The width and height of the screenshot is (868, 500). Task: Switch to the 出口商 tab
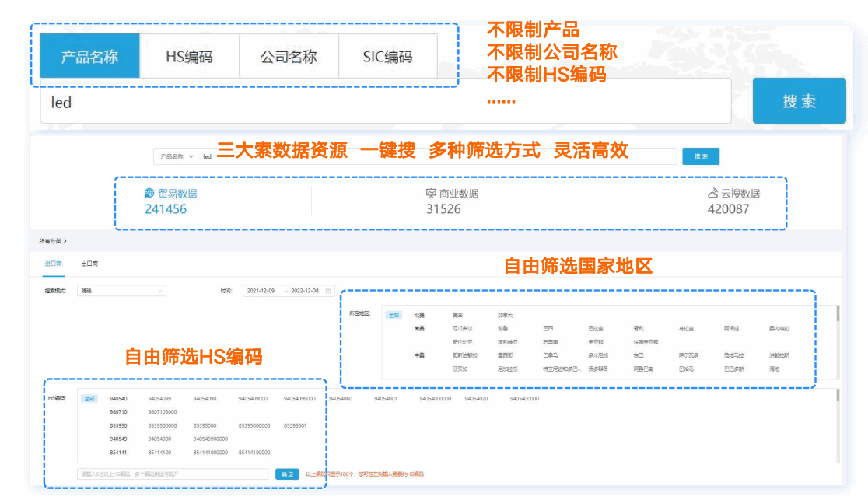click(x=89, y=265)
